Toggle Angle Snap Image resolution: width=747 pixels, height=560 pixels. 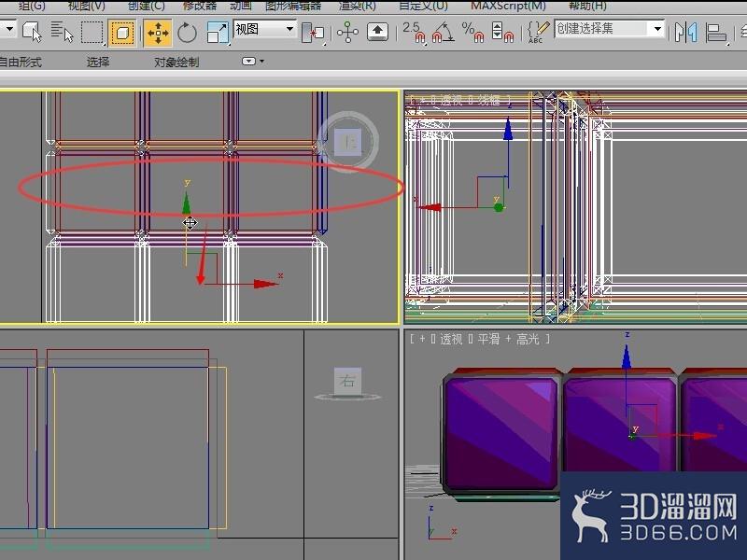point(443,33)
